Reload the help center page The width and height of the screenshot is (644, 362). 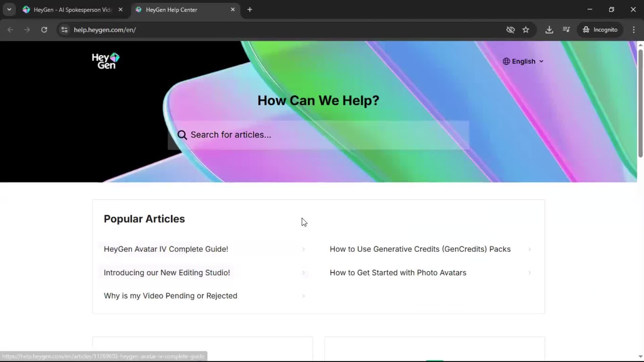click(44, 30)
